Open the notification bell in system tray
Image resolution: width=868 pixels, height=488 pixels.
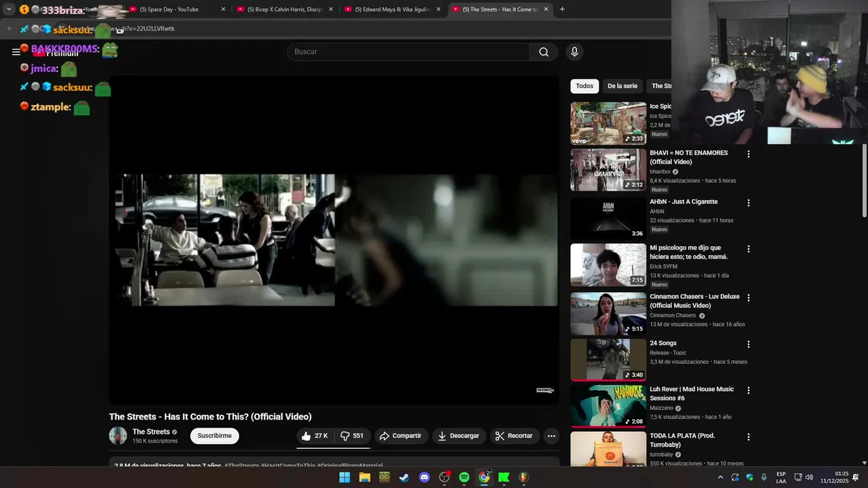pos(856,477)
